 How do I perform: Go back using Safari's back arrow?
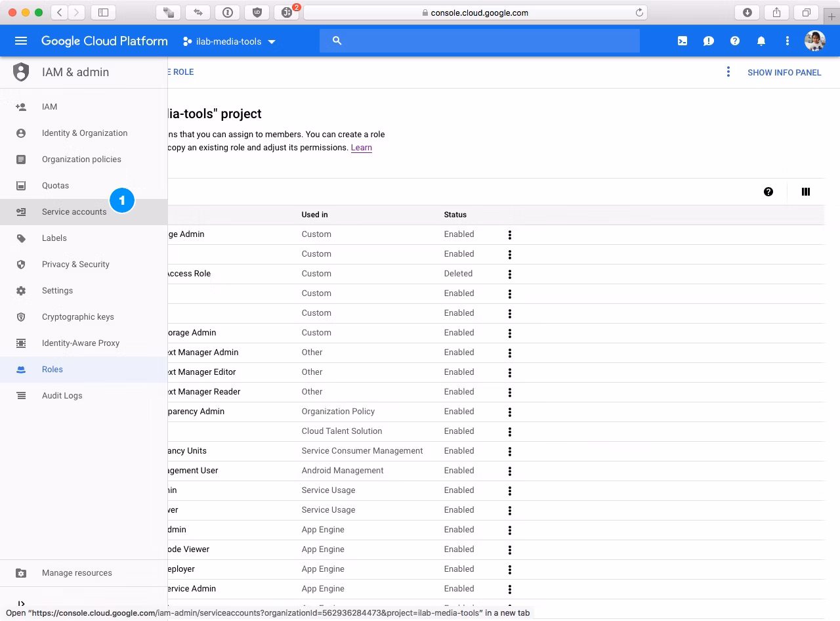(x=60, y=12)
